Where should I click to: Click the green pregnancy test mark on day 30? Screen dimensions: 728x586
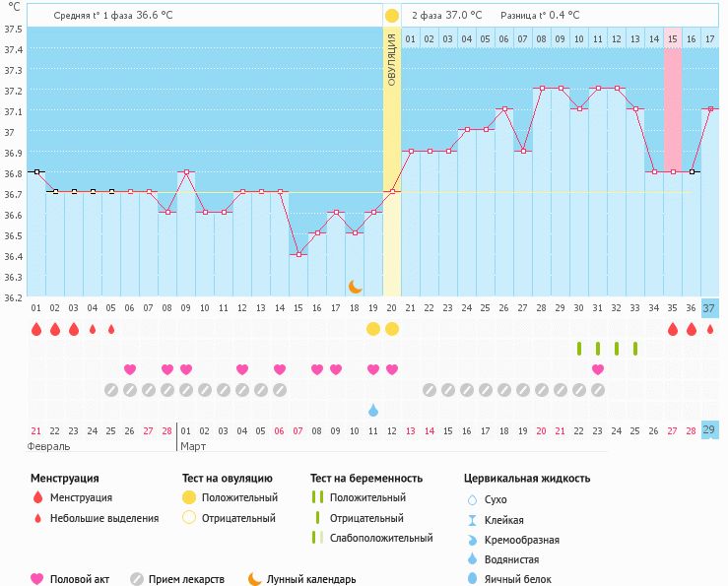click(x=579, y=349)
